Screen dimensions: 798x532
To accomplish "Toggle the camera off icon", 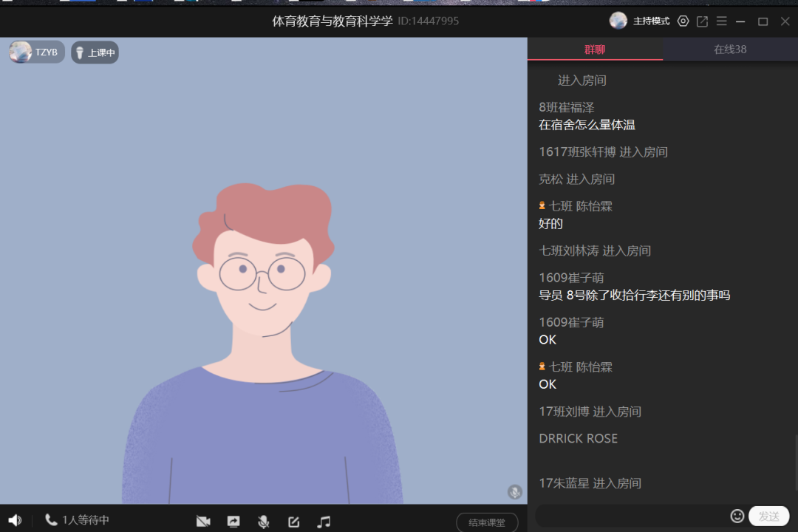I will [203, 522].
